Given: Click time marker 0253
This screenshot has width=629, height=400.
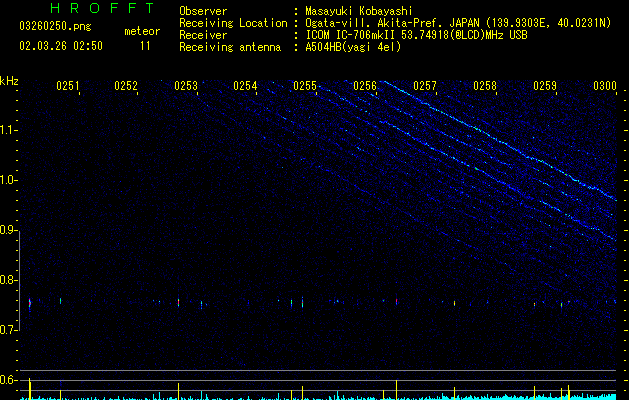Looking at the screenshot, I should [x=186, y=86].
